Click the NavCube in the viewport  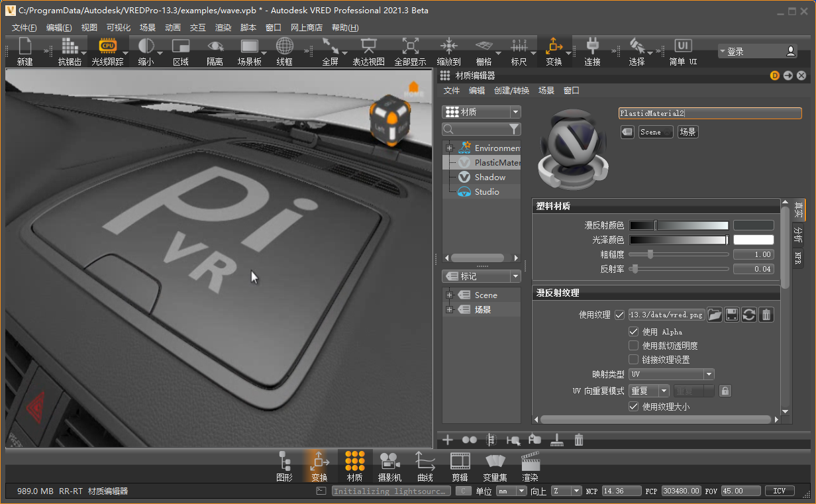[x=389, y=119]
